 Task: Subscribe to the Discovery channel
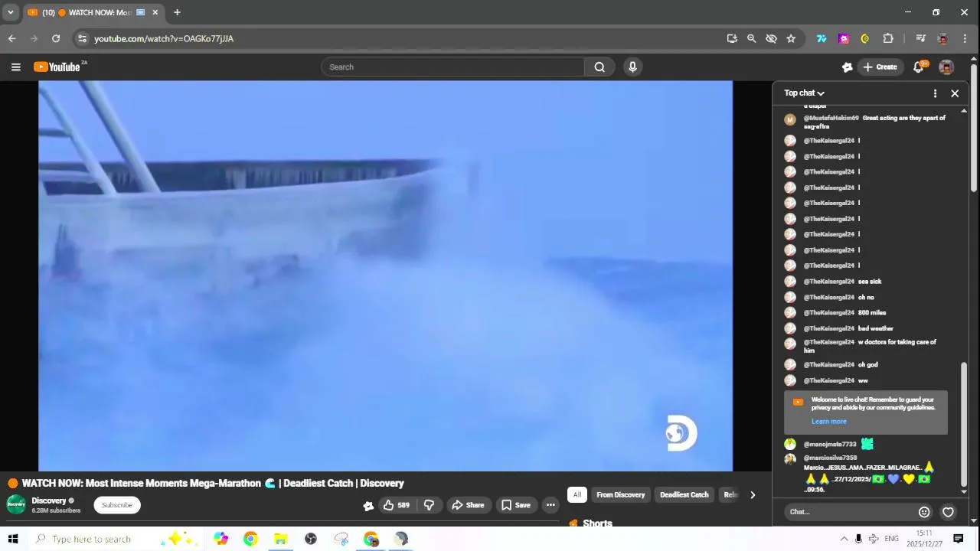(117, 505)
